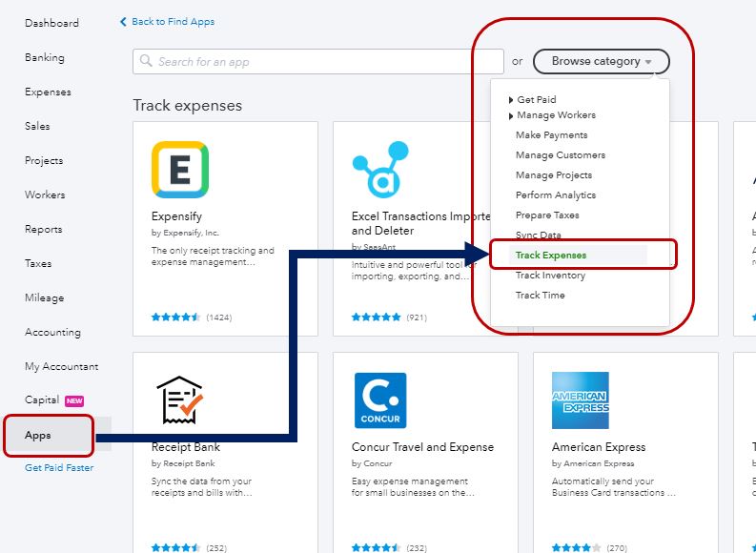This screenshot has height=553, width=756.
Task: Click the 'Track expenses' heading
Action: click(188, 105)
